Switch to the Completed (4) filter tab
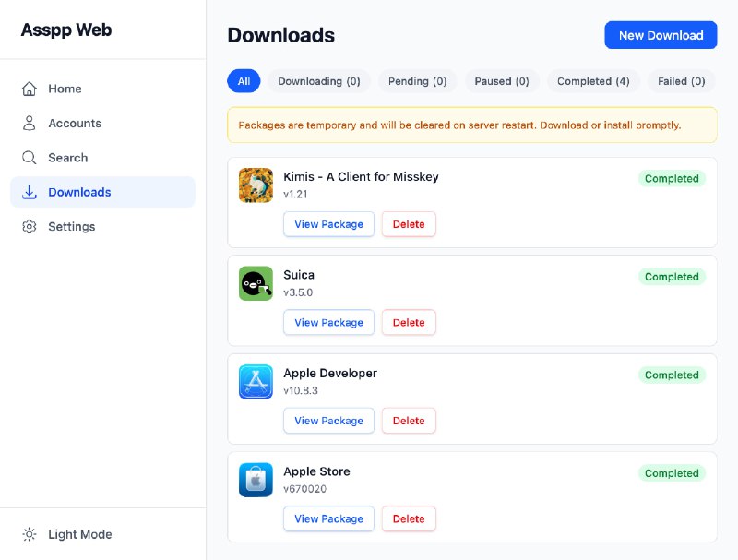The image size is (738, 560). [593, 81]
